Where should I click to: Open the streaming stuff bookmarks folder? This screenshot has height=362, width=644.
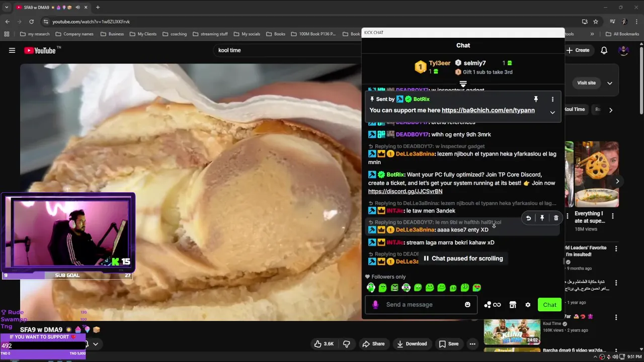point(210,34)
